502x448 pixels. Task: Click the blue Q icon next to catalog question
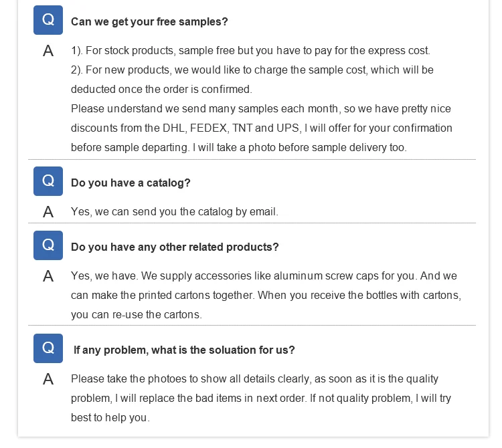(x=48, y=181)
